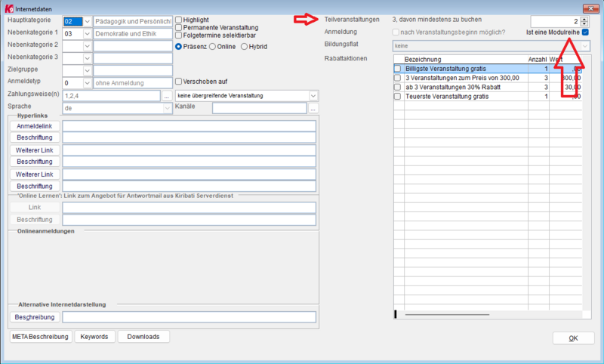Image resolution: width=604 pixels, height=364 pixels.
Task: Confirm the dialog with OK
Action: [573, 338]
